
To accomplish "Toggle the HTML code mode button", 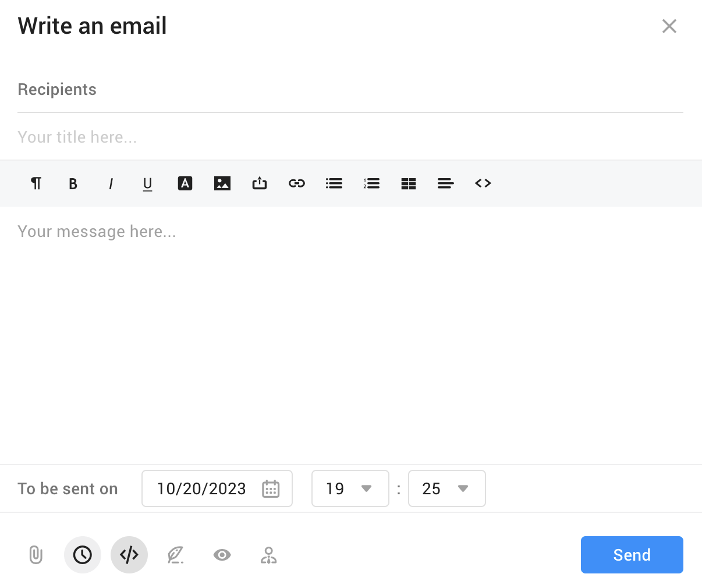I will (129, 555).
